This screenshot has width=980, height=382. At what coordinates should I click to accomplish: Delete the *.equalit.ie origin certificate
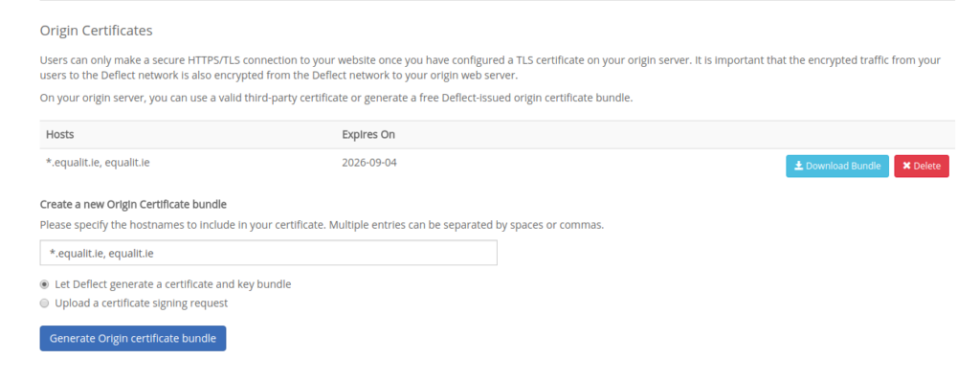tap(922, 167)
